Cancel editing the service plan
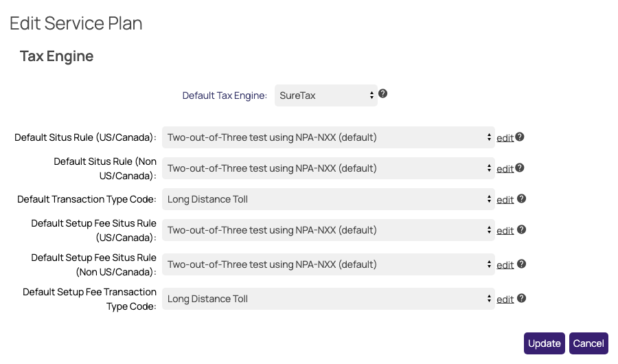Image resolution: width=618 pixels, height=364 pixels. coord(588,343)
